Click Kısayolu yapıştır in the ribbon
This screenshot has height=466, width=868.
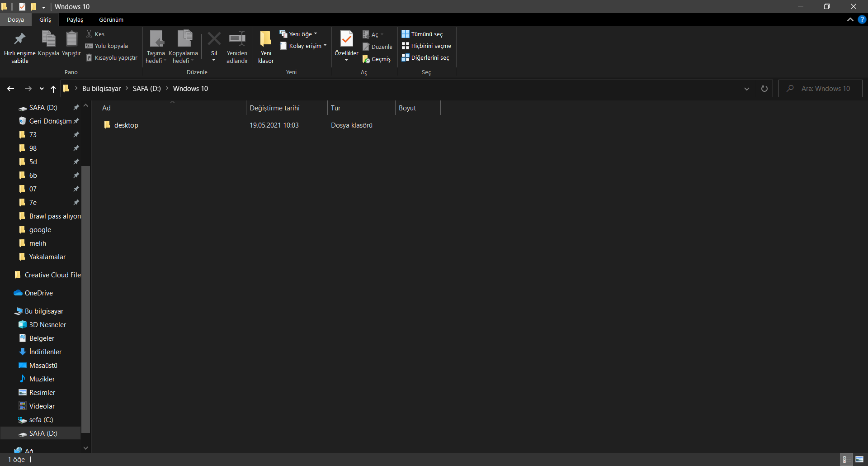click(112, 57)
